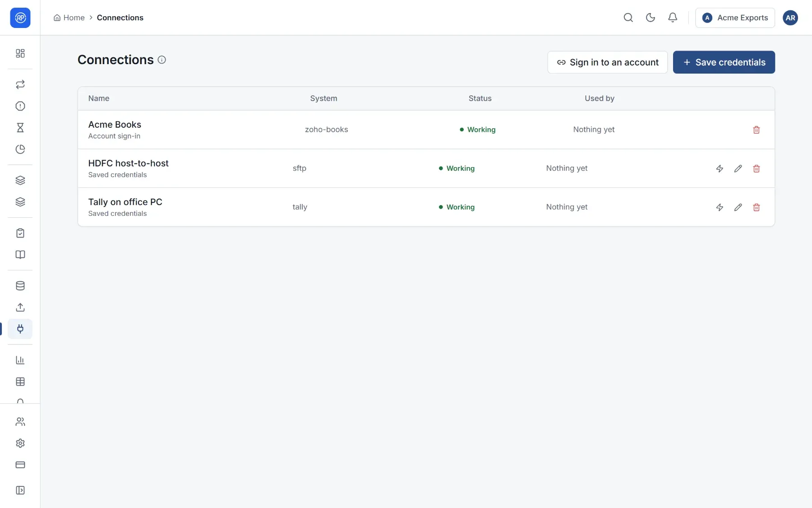Open the dashboard grid icon in sidebar
Screen dimensions: 812x508
[x=20, y=53]
